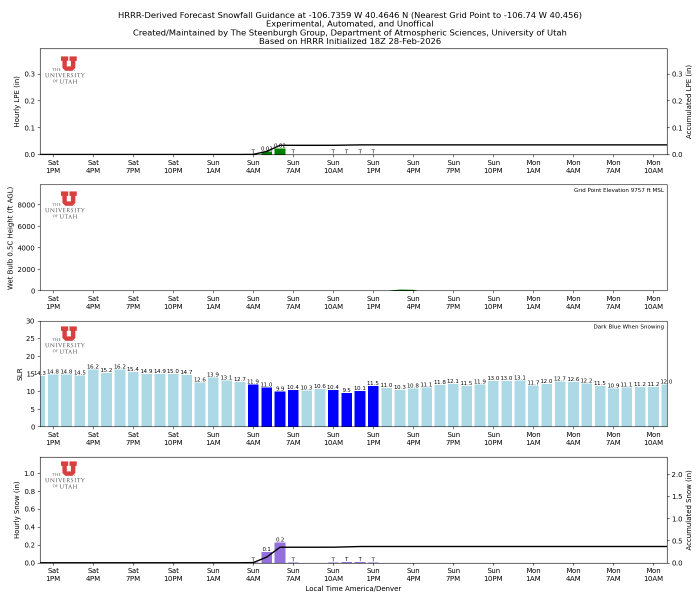
Task: Open the Local Time America/Denver axis label
Action: pos(353,588)
